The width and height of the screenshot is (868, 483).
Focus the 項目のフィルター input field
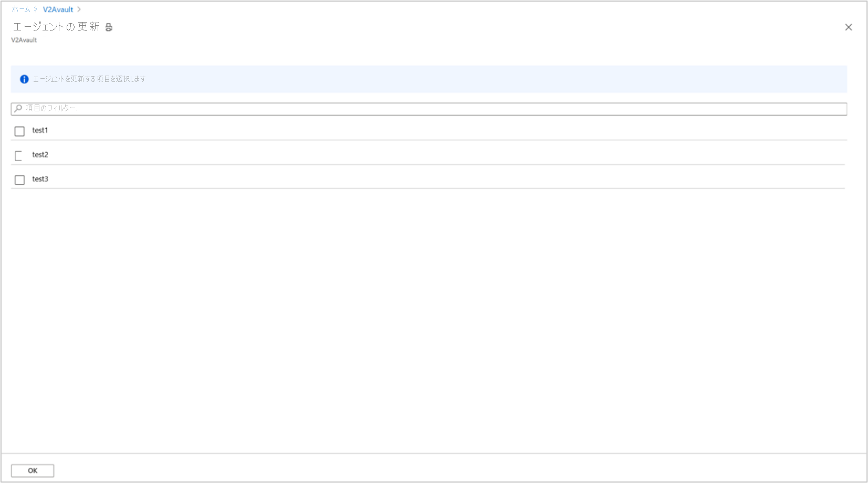coord(428,109)
